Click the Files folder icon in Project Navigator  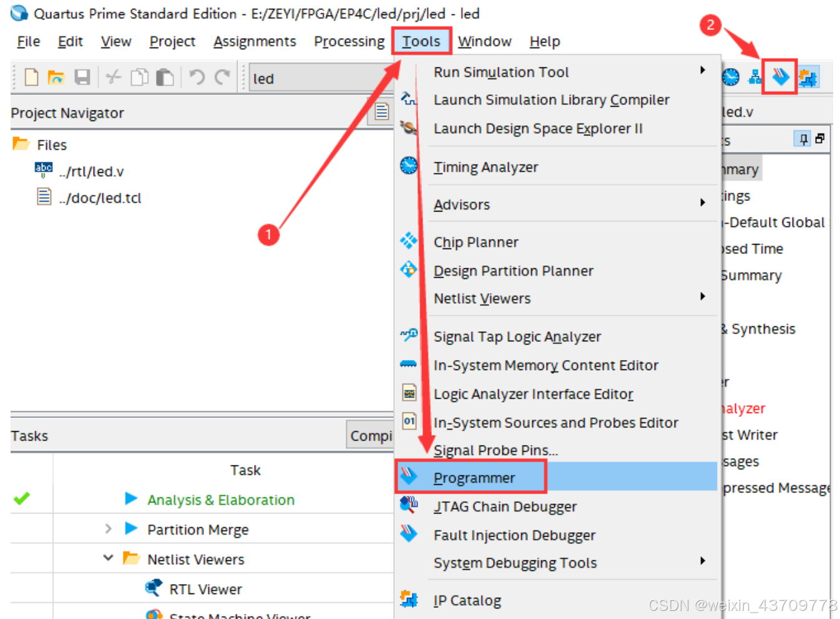pos(21,144)
